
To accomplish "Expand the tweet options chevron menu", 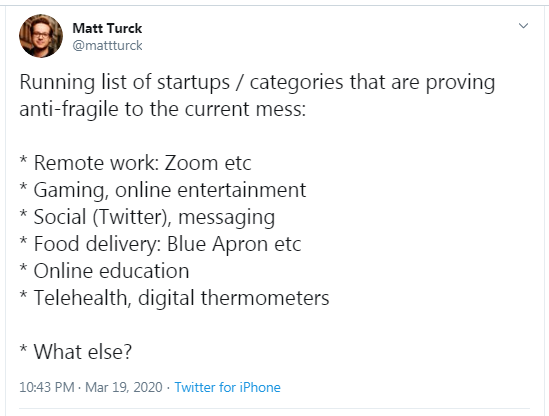I will click(x=523, y=26).
